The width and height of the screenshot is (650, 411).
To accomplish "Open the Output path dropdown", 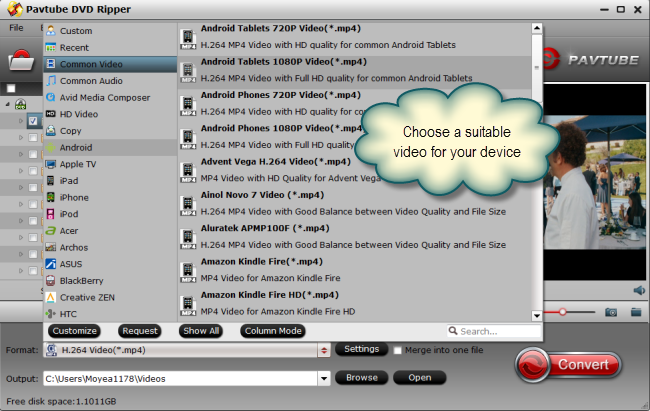I will (x=324, y=378).
